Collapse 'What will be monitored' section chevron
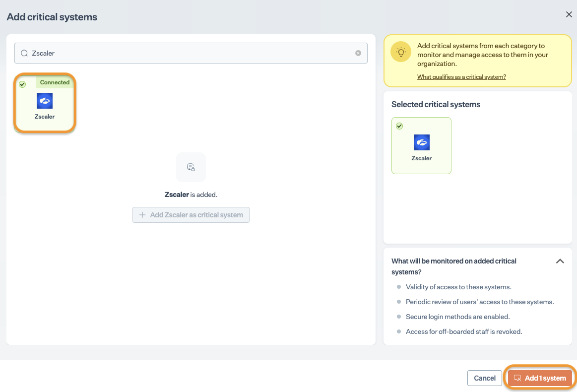 click(560, 261)
